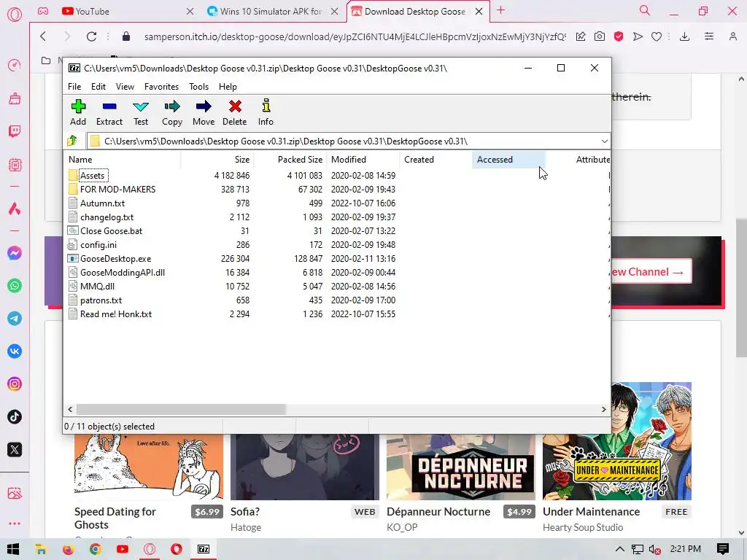This screenshot has width=747, height=560.
Task: Sort by the Created column header
Action: (436, 160)
